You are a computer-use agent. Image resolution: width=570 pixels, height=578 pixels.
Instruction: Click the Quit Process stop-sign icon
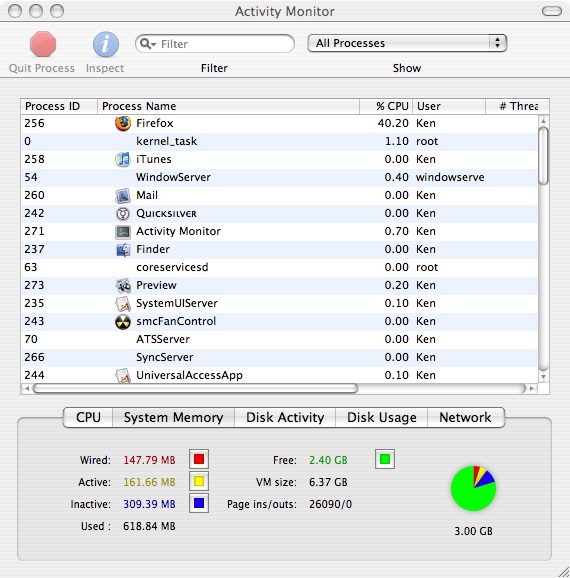click(43, 44)
